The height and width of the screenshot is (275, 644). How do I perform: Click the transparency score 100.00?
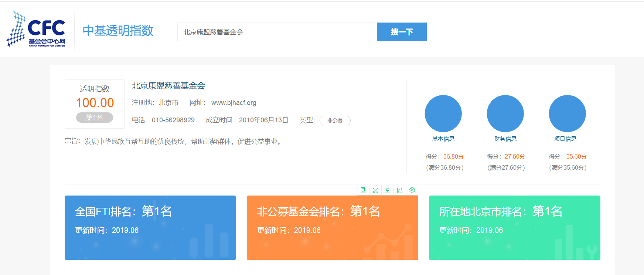[95, 103]
